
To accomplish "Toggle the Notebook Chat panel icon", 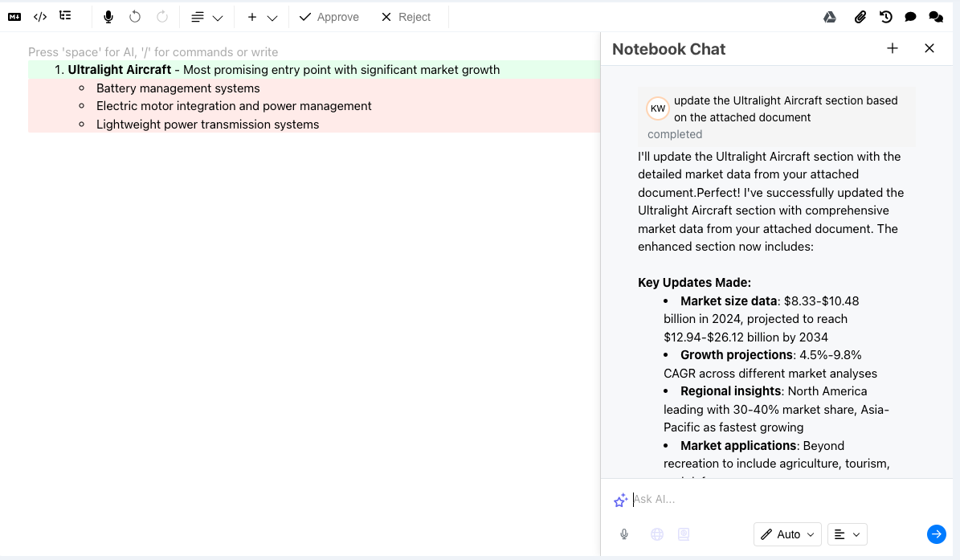I will tap(936, 17).
